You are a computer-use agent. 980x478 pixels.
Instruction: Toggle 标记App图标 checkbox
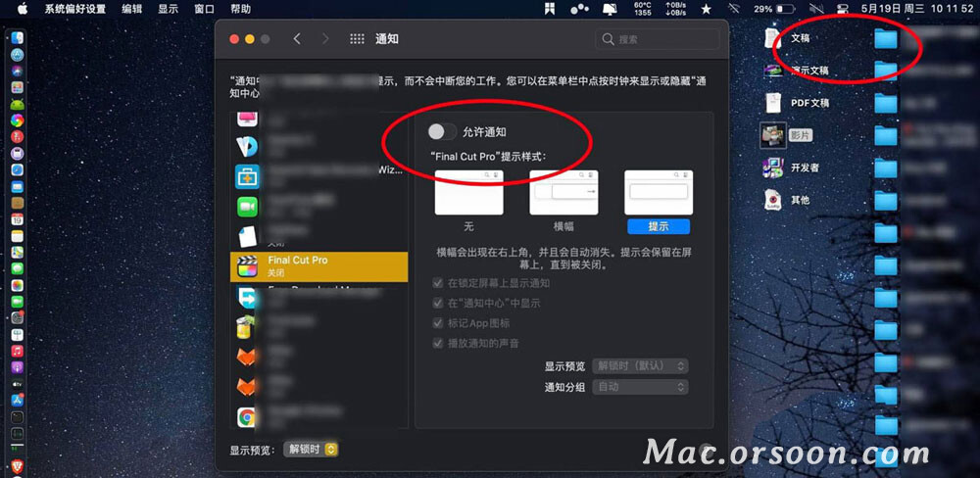[x=438, y=323]
